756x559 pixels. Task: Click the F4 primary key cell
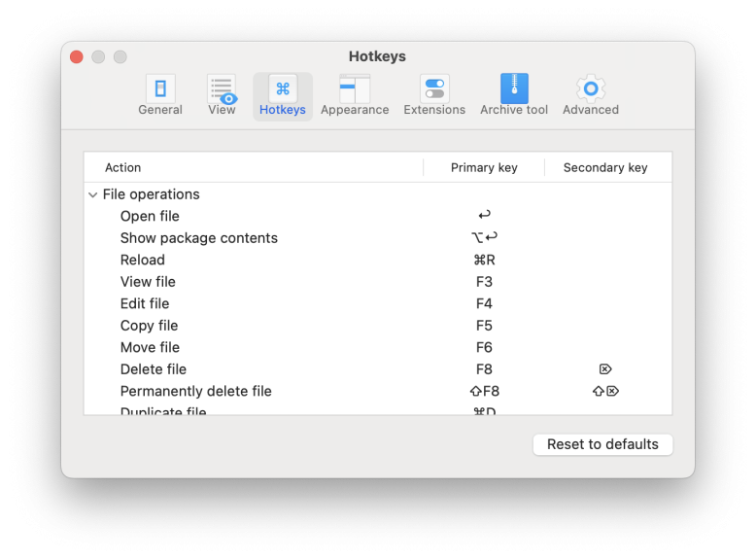coord(484,303)
